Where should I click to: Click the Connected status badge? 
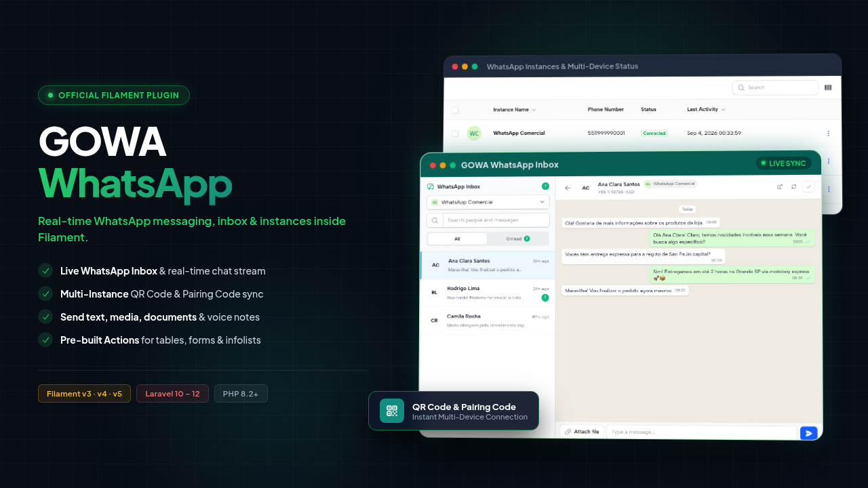(654, 134)
